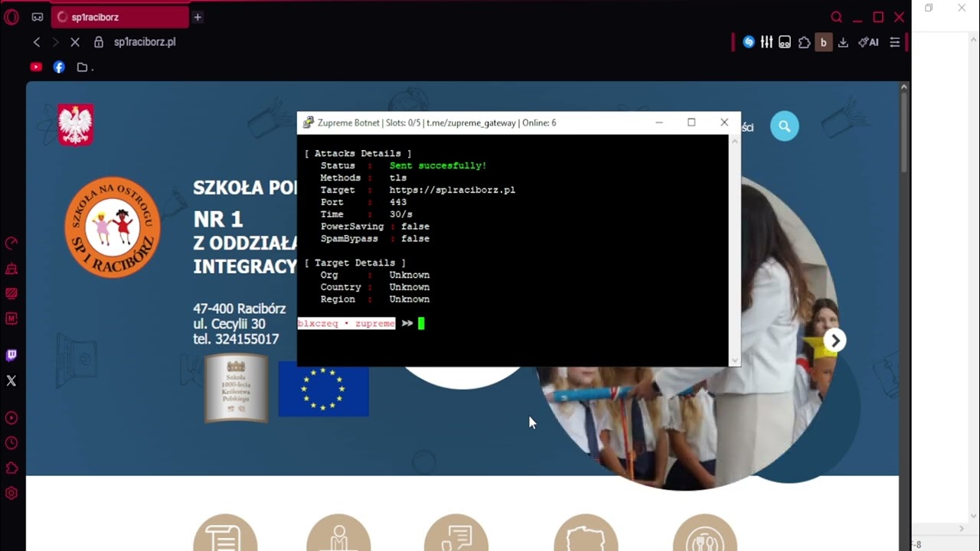980x551 pixels.
Task: Open the Downloads icon
Action: tap(843, 42)
